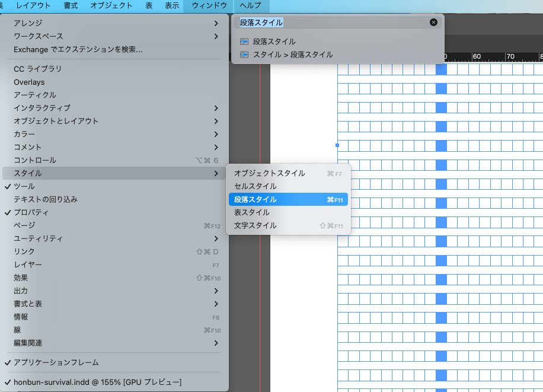The height and width of the screenshot is (392, 543).
Task: Open the 表 menu
Action: (x=149, y=5)
